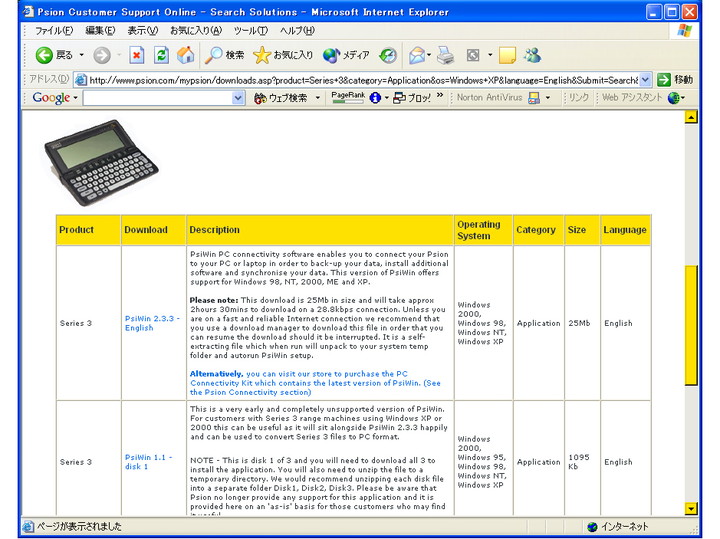The image size is (720, 539).
Task: Open the Messenger people icon
Action: point(533,56)
